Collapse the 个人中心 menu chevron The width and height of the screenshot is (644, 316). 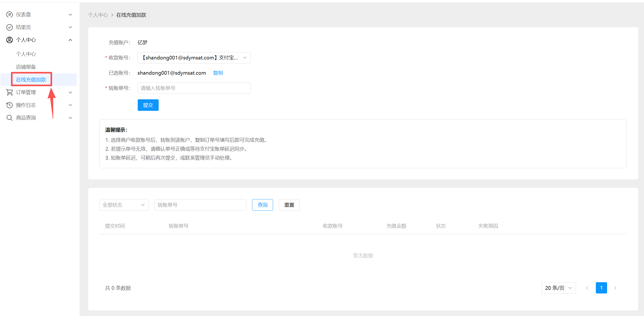(x=70, y=40)
